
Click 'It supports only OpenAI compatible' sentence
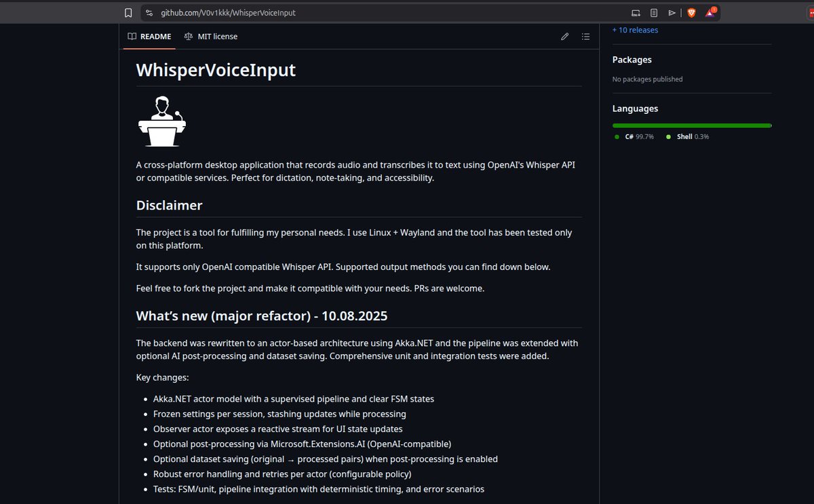pyautogui.click(x=343, y=267)
